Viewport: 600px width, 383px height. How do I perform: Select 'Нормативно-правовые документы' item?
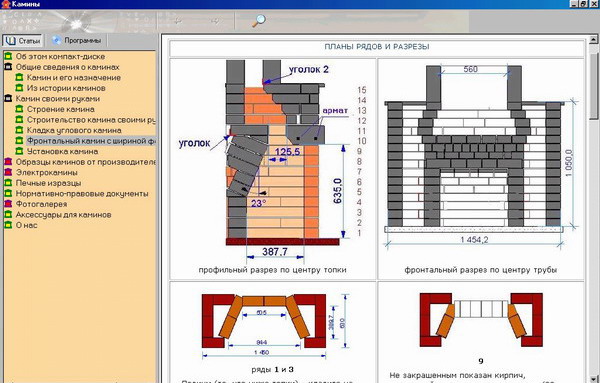coord(82,194)
